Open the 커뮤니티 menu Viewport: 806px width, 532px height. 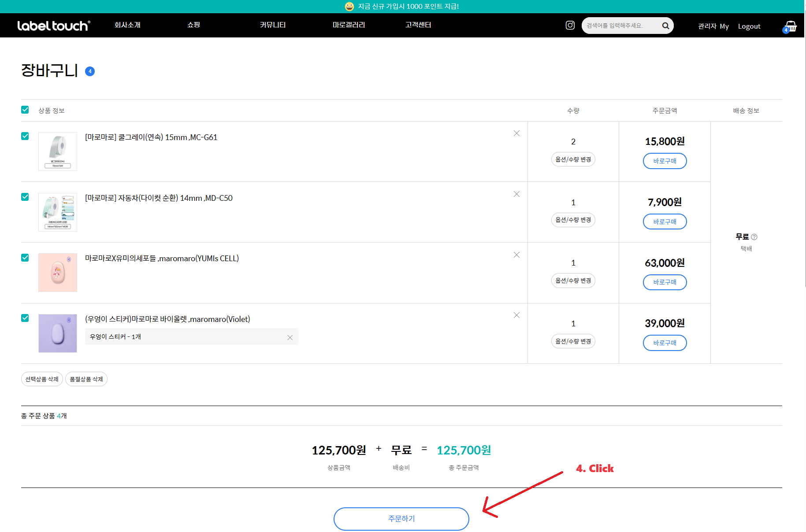click(x=273, y=25)
